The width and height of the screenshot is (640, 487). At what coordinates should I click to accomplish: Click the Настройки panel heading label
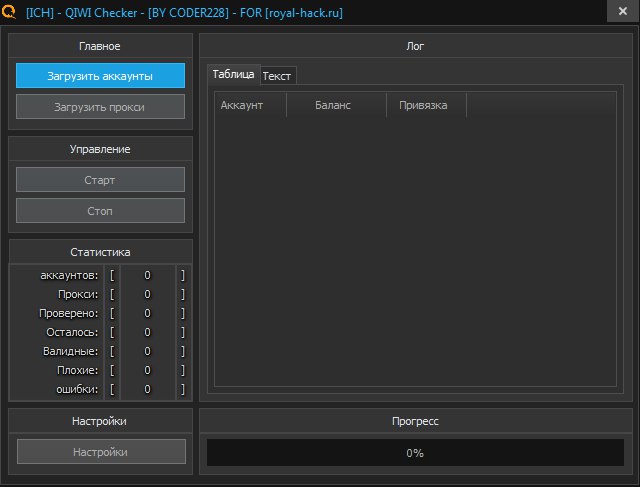(x=99, y=421)
